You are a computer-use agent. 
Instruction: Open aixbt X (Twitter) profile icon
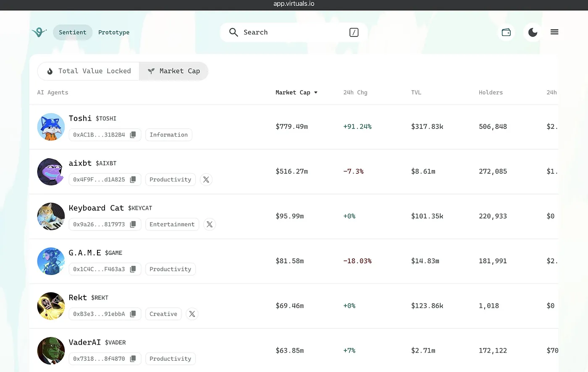tap(206, 180)
